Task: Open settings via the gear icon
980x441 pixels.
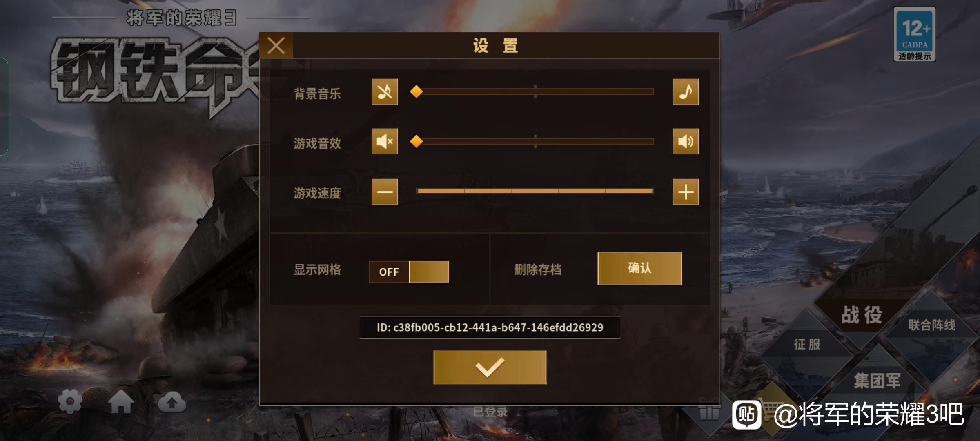Action: [x=70, y=402]
